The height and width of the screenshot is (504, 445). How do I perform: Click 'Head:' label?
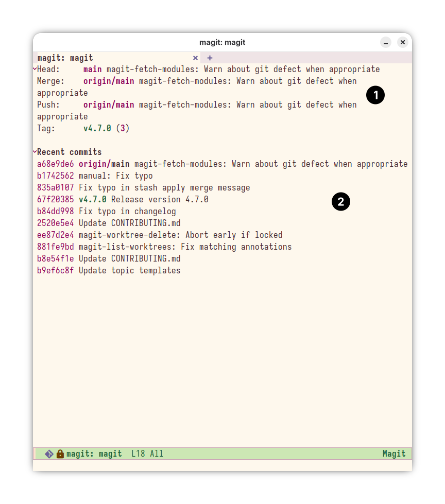click(x=48, y=69)
